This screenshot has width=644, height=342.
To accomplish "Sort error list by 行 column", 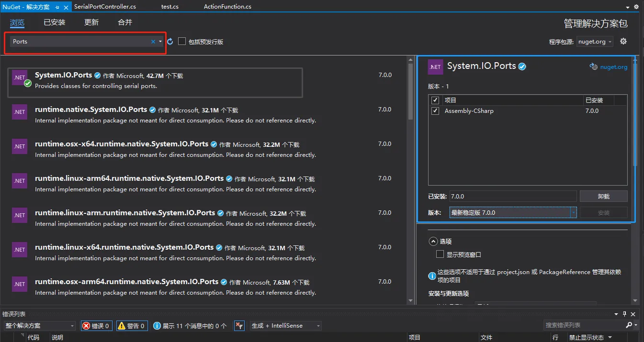I will (555, 338).
